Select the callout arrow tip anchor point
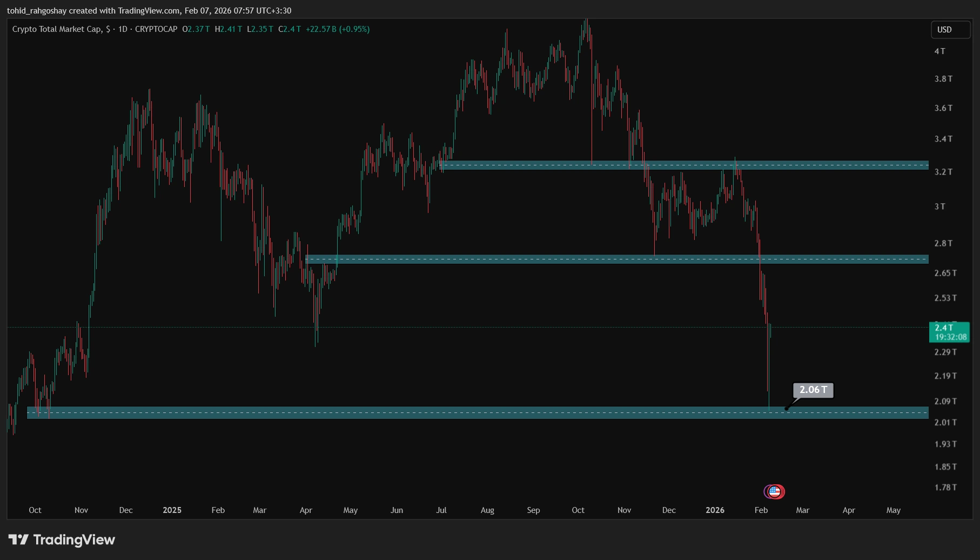980x560 pixels. click(x=786, y=409)
